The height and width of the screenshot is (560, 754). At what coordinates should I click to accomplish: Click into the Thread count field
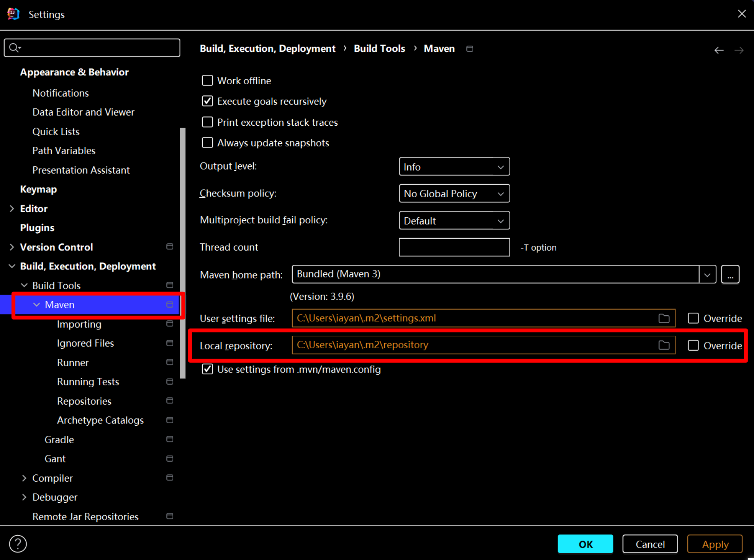coord(454,247)
